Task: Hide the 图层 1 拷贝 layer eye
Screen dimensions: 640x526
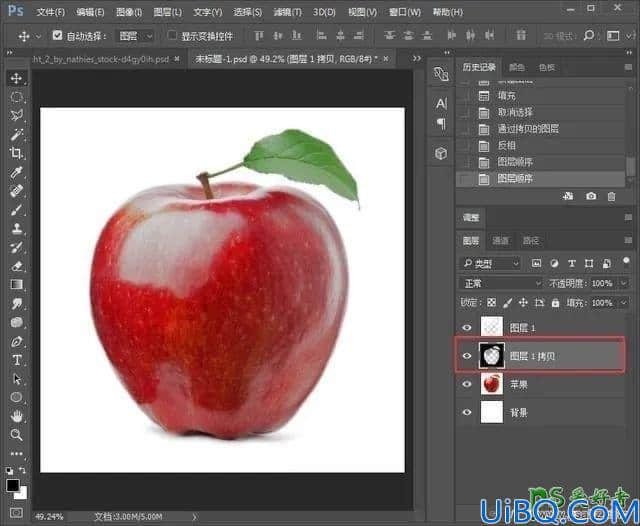Action: pyautogui.click(x=467, y=356)
